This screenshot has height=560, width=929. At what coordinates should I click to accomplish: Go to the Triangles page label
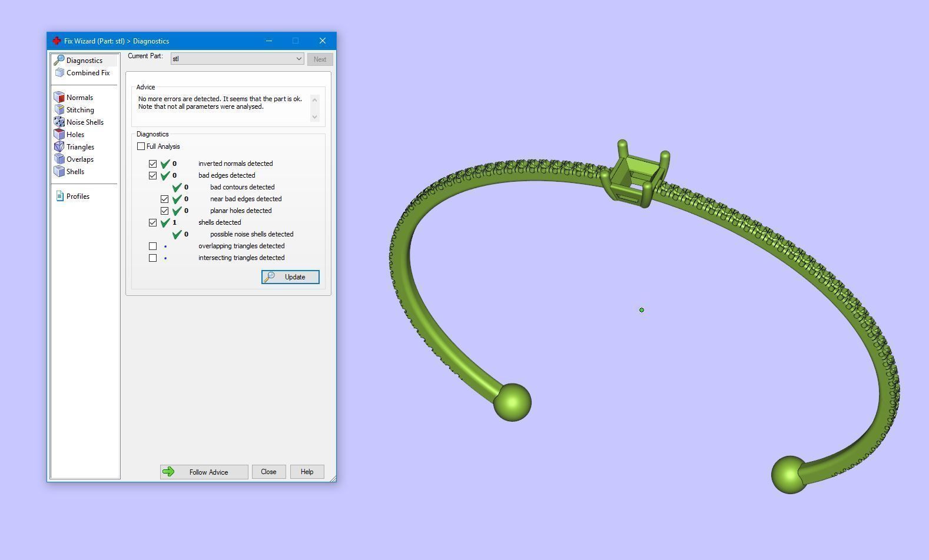(x=80, y=147)
